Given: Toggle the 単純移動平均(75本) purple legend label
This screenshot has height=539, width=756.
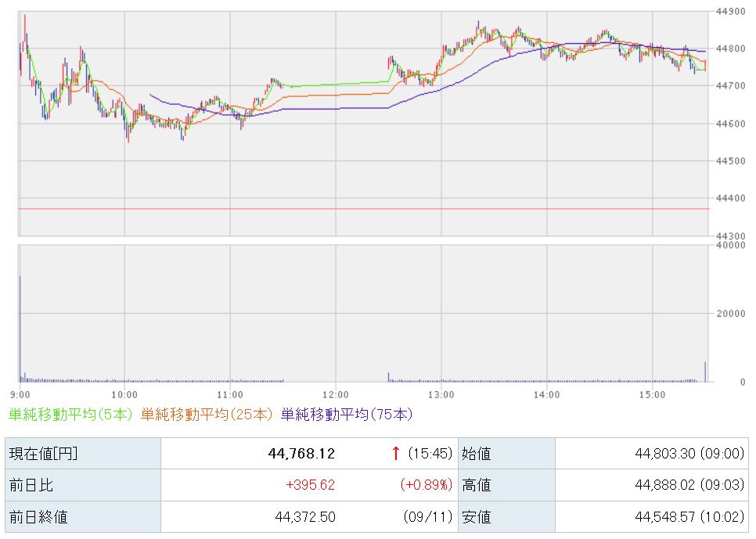Looking at the screenshot, I should tap(346, 414).
